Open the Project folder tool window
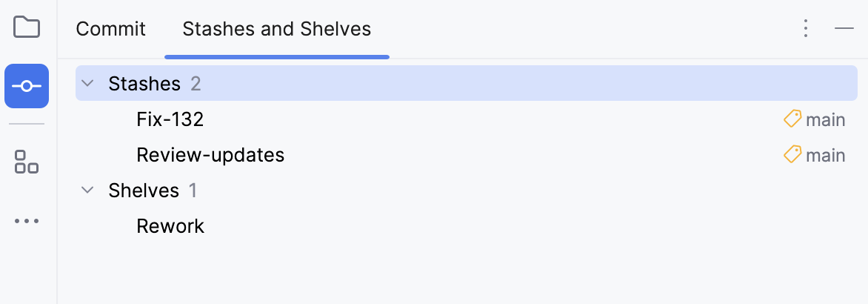Screen dimensions: 868x304 pyautogui.click(x=27, y=27)
